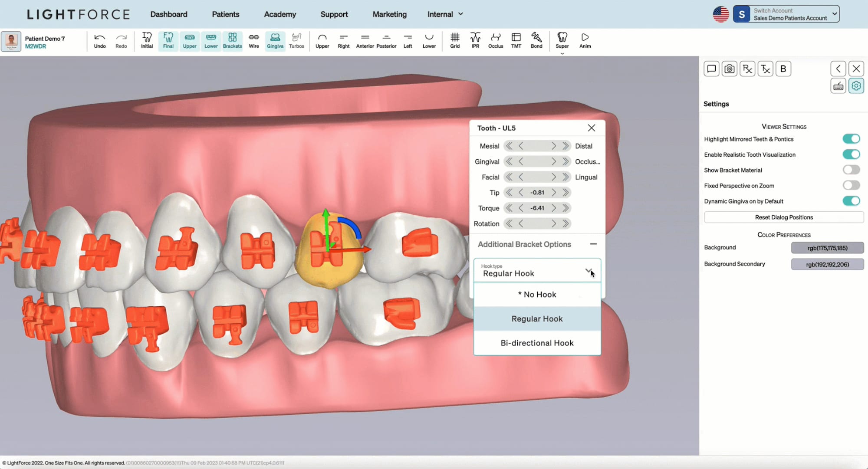Select the IPR tool in toolbar
Image resolution: width=868 pixels, height=469 pixels.
tap(475, 40)
